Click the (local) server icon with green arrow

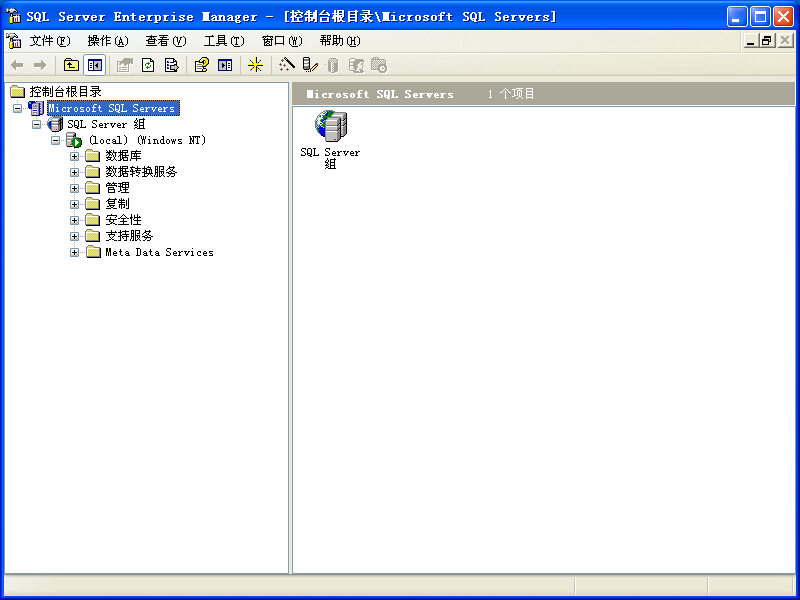(x=74, y=140)
